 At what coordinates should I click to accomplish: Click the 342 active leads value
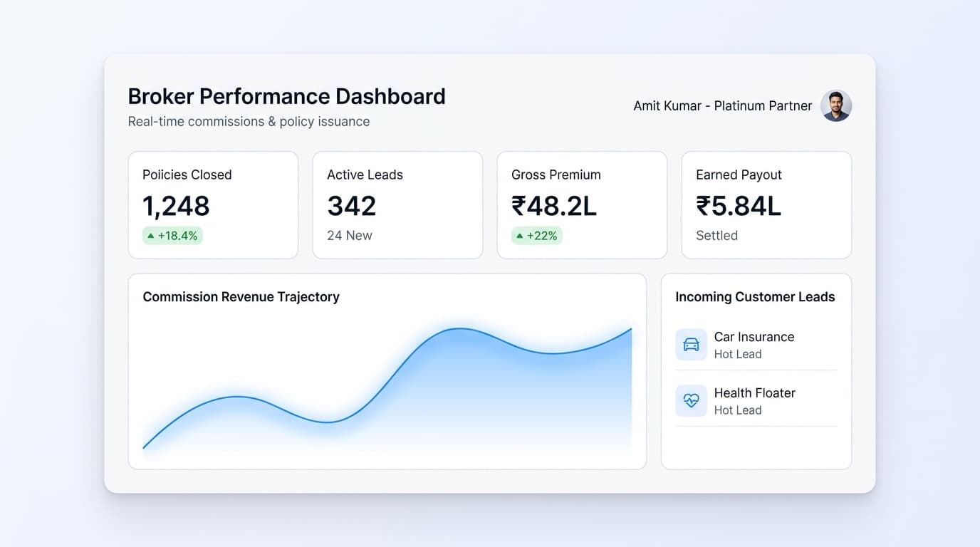coord(351,206)
